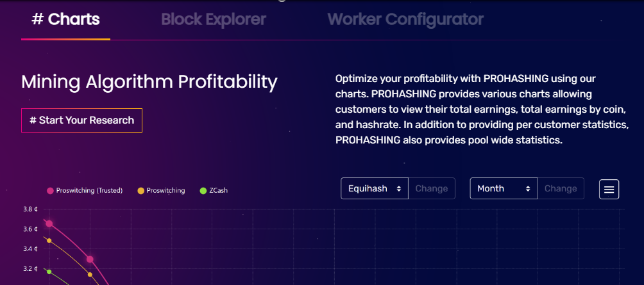The height and width of the screenshot is (285, 644).
Task: Click the PROHASHING charts description paragraph
Action: pos(481,110)
